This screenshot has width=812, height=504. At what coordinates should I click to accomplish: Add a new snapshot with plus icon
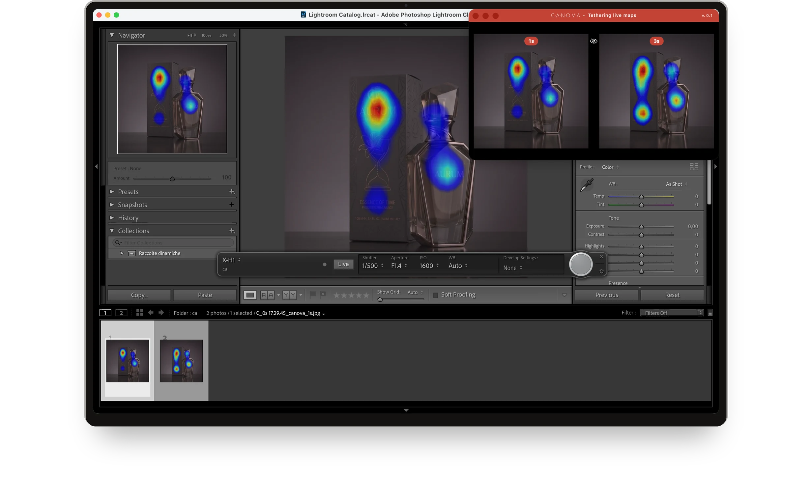click(231, 204)
